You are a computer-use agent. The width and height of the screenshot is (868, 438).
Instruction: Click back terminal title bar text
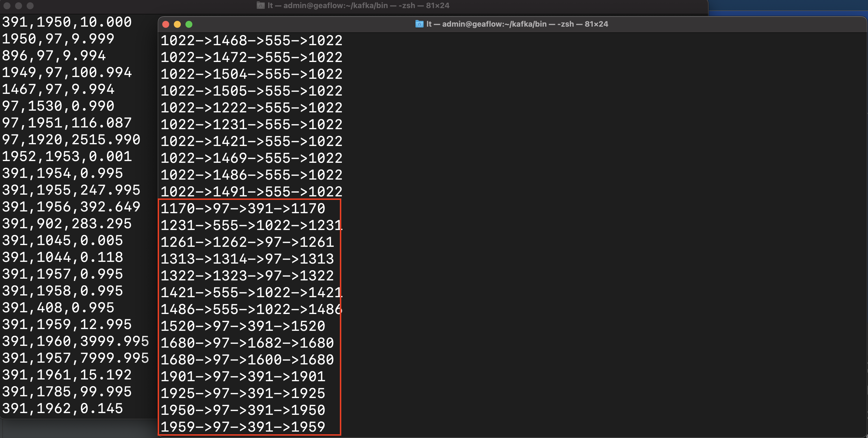[x=358, y=6]
